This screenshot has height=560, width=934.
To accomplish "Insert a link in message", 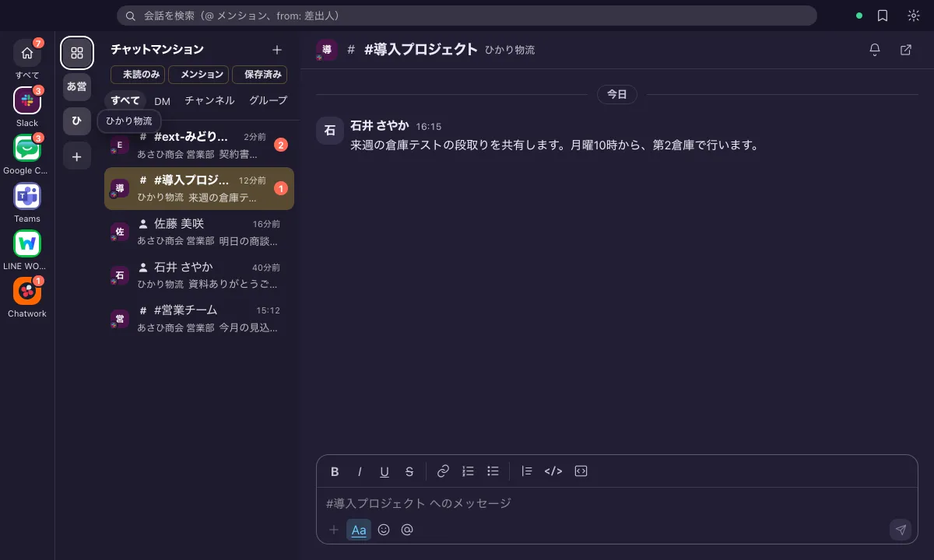I will coord(443,471).
